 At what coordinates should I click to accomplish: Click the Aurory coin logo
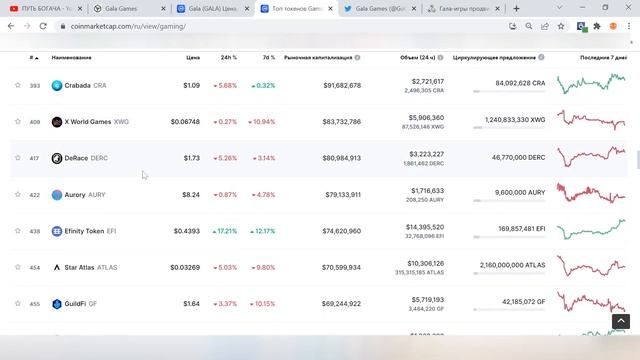[x=57, y=195]
